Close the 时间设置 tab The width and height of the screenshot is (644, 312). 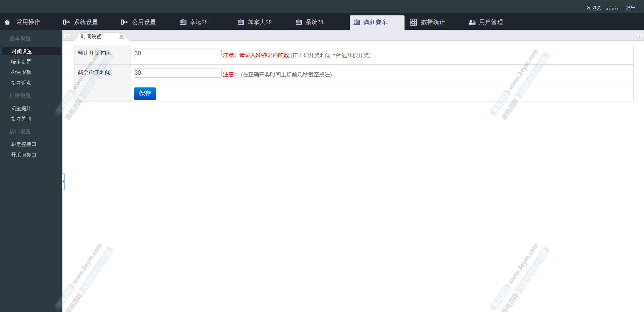click(x=121, y=36)
